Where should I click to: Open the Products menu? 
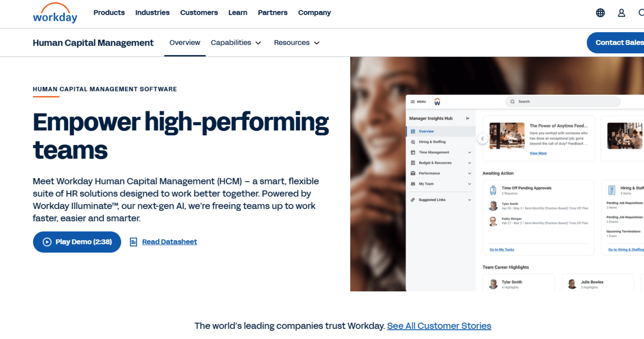tap(109, 13)
